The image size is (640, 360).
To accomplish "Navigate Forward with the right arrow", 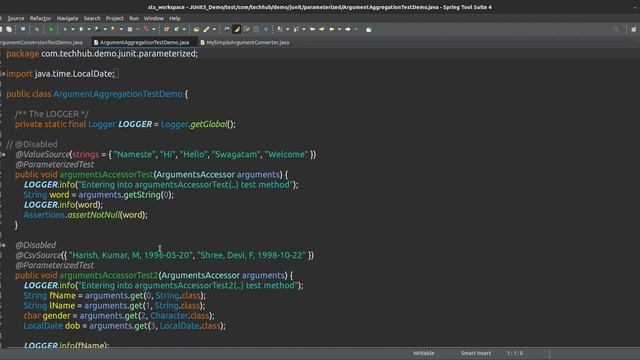I will point(348,29).
